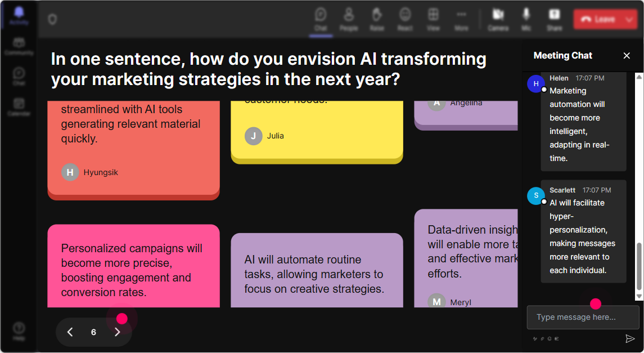Open Calendar in the left sidebar

point(19,107)
